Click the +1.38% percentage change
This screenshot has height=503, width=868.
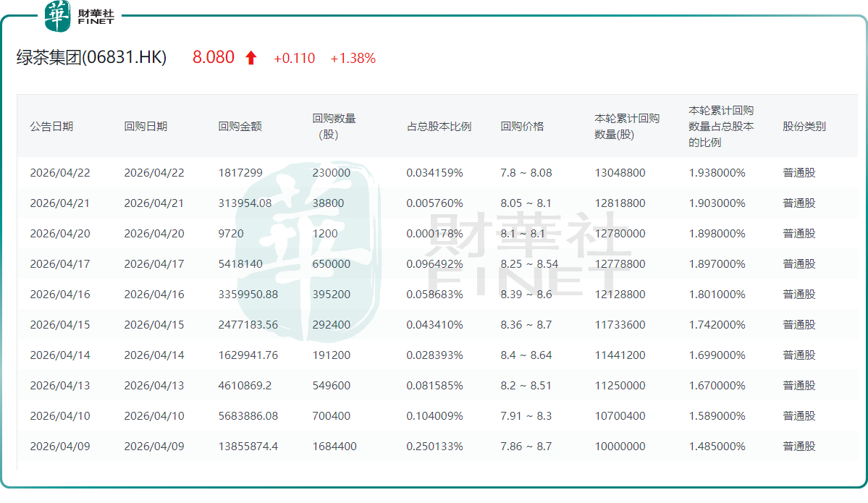353,59
